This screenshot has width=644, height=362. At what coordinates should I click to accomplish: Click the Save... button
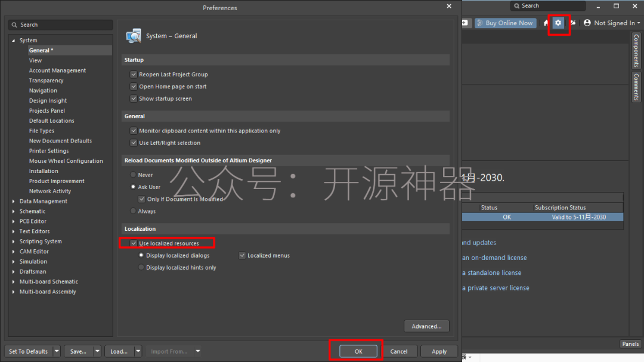click(78, 351)
